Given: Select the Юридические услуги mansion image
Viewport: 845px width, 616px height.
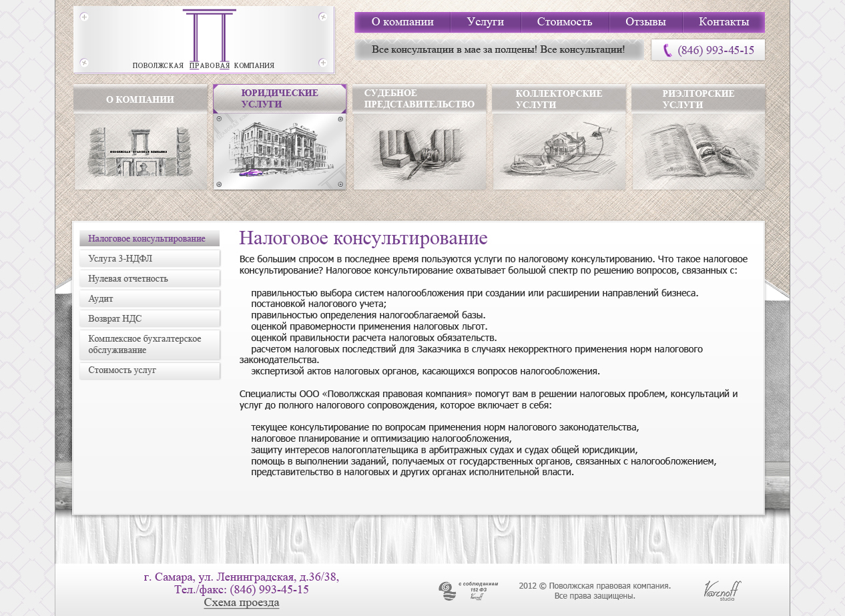Looking at the screenshot, I should (x=280, y=151).
